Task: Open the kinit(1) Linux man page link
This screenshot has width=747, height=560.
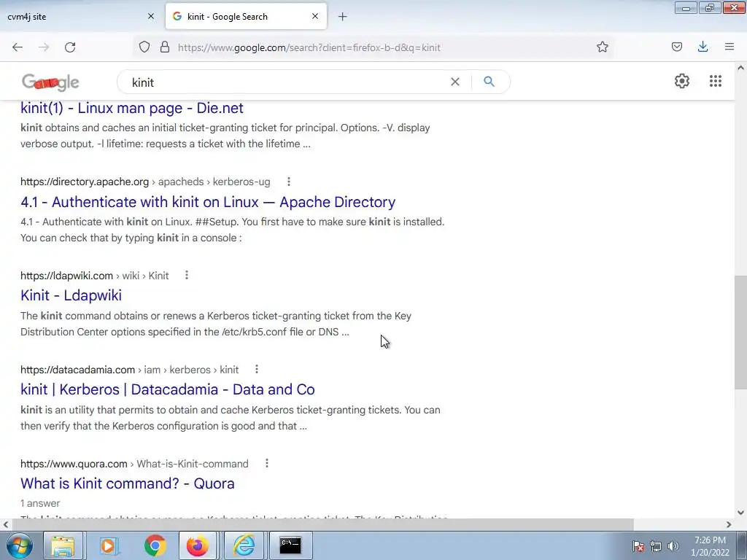Action: [x=132, y=108]
